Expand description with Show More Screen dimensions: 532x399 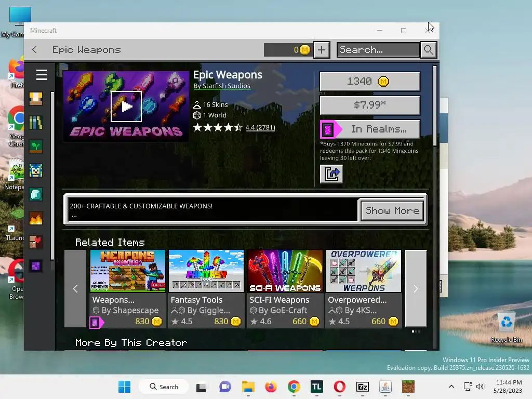coord(392,211)
